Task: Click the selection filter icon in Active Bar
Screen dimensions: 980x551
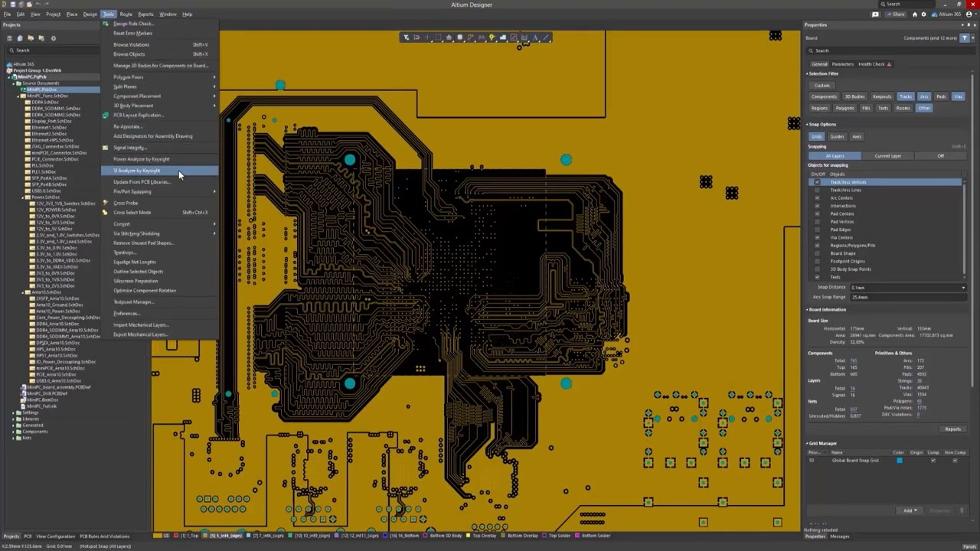Action: [x=407, y=37]
